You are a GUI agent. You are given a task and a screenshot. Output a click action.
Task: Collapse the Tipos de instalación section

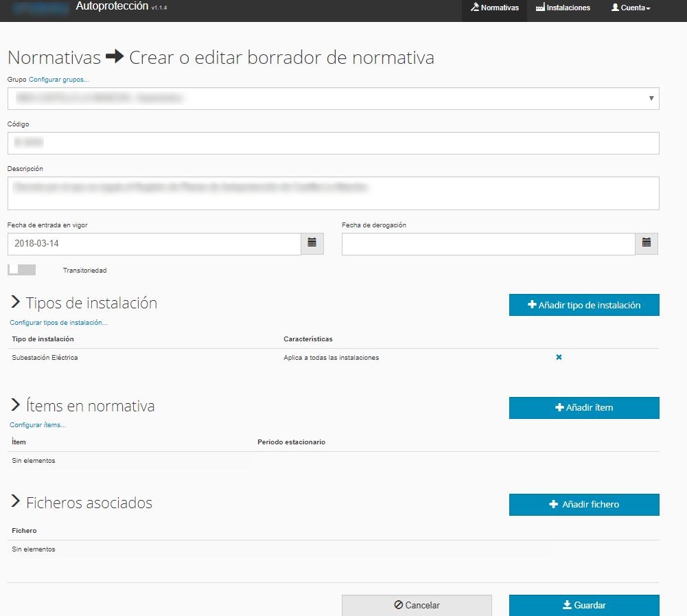click(x=15, y=303)
